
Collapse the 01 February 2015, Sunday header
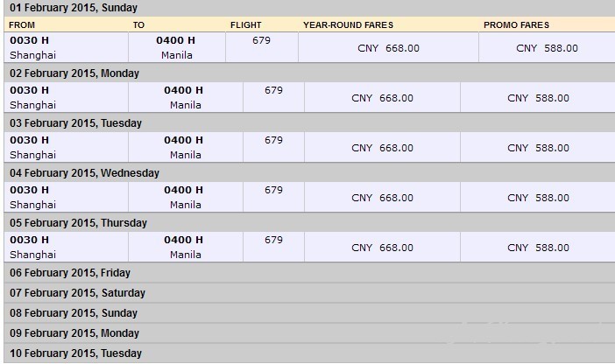tap(309, 8)
